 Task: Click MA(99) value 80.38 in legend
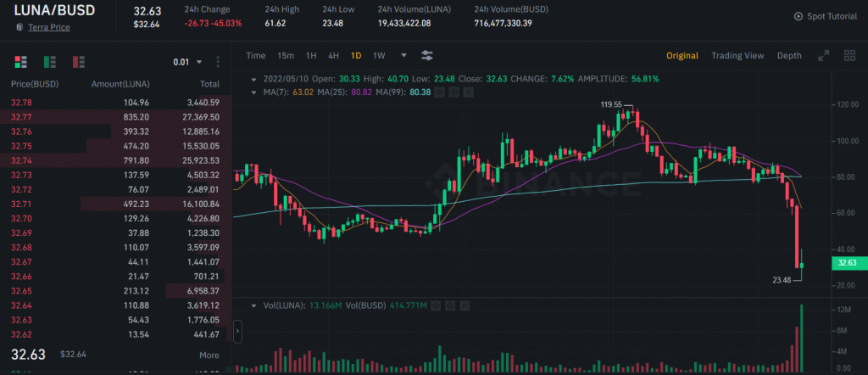point(420,92)
